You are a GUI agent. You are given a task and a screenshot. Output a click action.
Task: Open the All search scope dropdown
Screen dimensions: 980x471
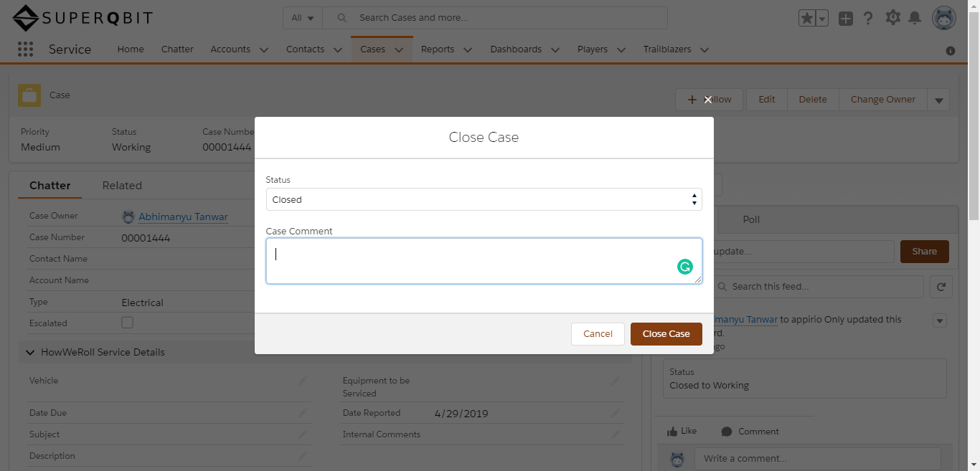coord(303,18)
